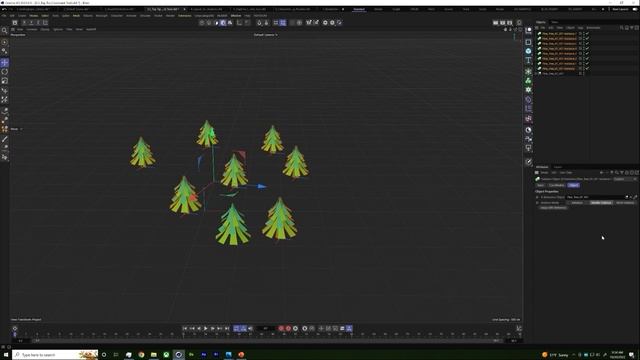The image size is (640, 360).
Task: Switch to the Standard layout tab
Action: 359,9
